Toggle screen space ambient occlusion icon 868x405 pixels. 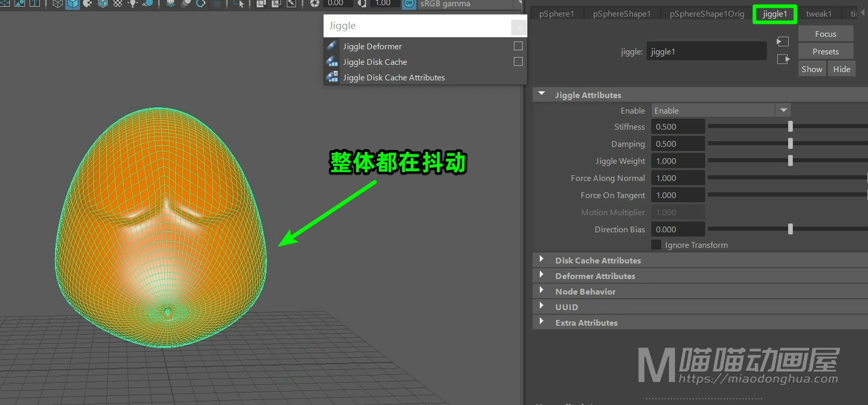[171, 4]
